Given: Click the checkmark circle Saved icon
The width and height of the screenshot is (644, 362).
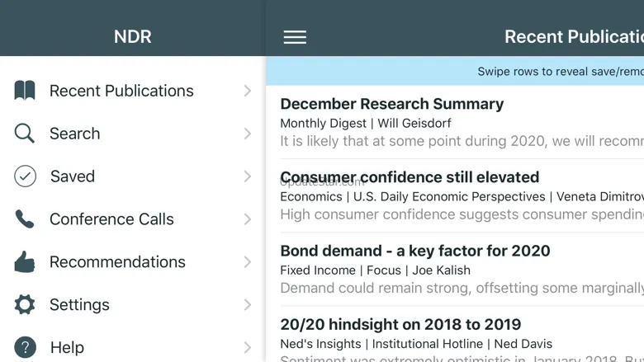Looking at the screenshot, I should point(25,176).
